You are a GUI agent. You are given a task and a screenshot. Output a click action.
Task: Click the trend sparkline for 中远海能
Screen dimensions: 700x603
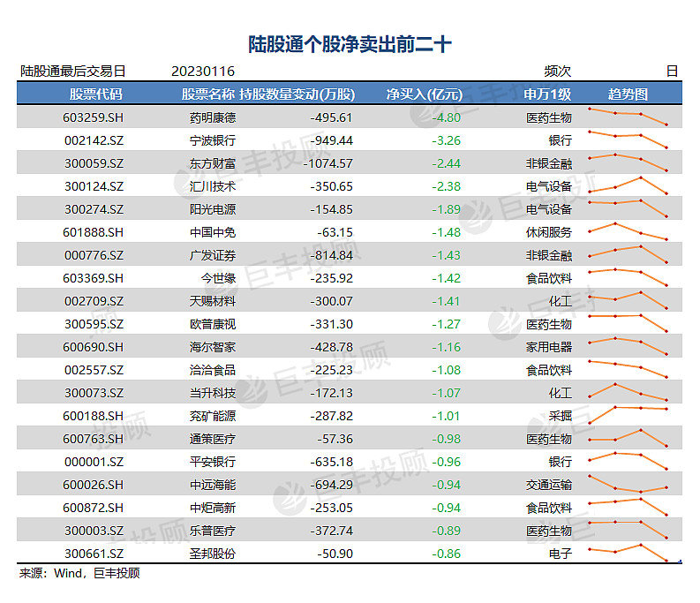(628, 484)
